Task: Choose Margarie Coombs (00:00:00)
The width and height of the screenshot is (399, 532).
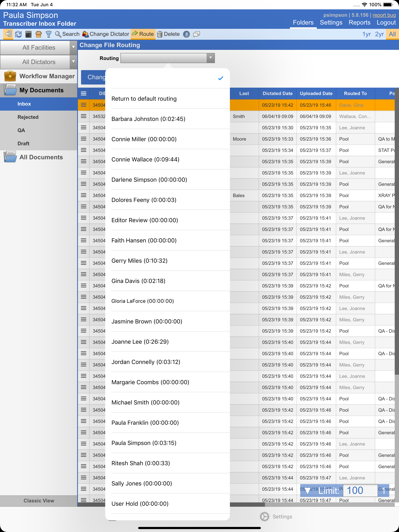Action: click(x=168, y=382)
